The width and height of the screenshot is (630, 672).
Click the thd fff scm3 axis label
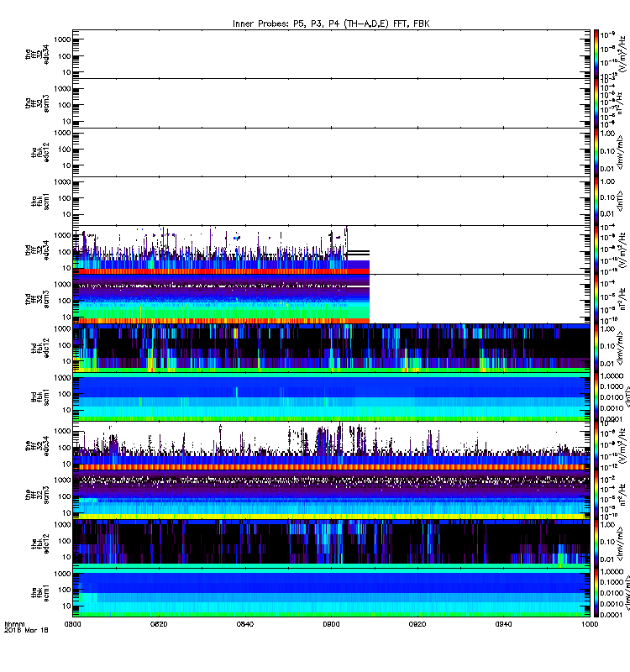pos(37,299)
